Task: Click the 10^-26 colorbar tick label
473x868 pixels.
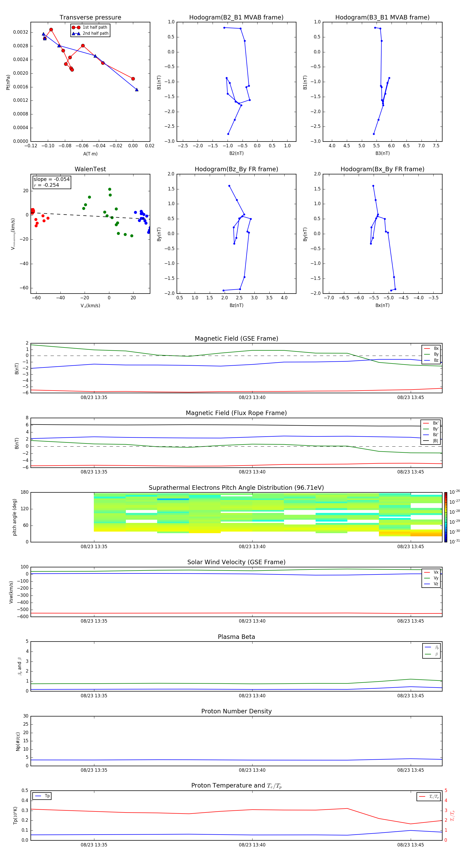Action: pos(455,492)
